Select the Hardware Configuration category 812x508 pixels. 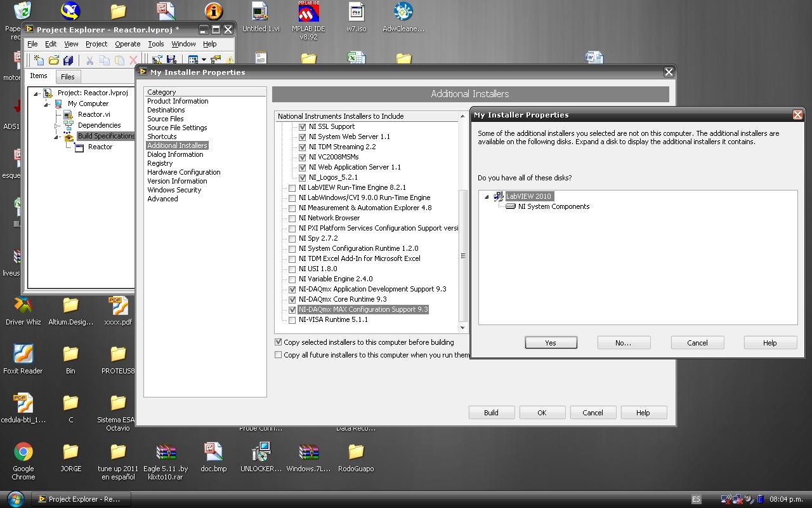coord(184,172)
